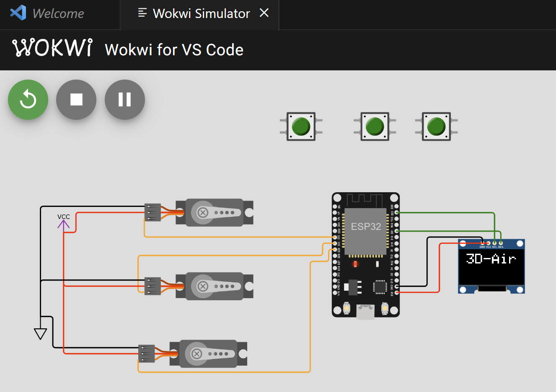This screenshot has width=556, height=392.
Task: Select the VCC symbol in the circuit
Action: [63, 224]
